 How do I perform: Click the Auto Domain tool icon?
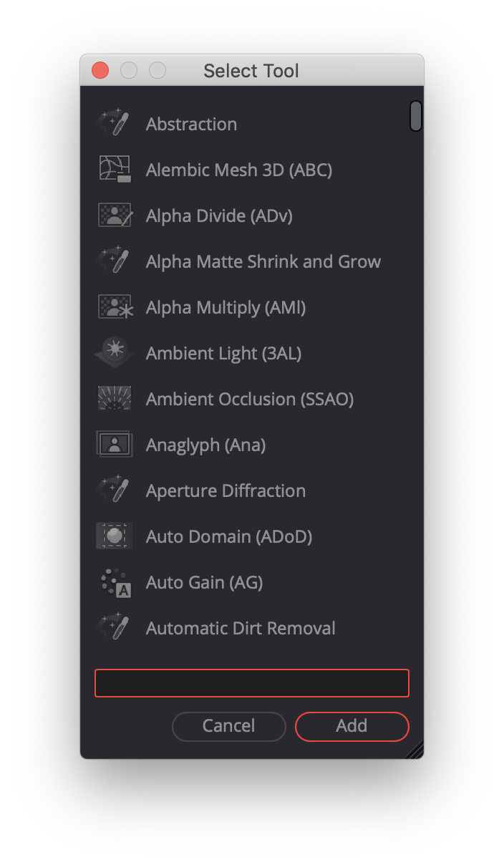point(114,536)
